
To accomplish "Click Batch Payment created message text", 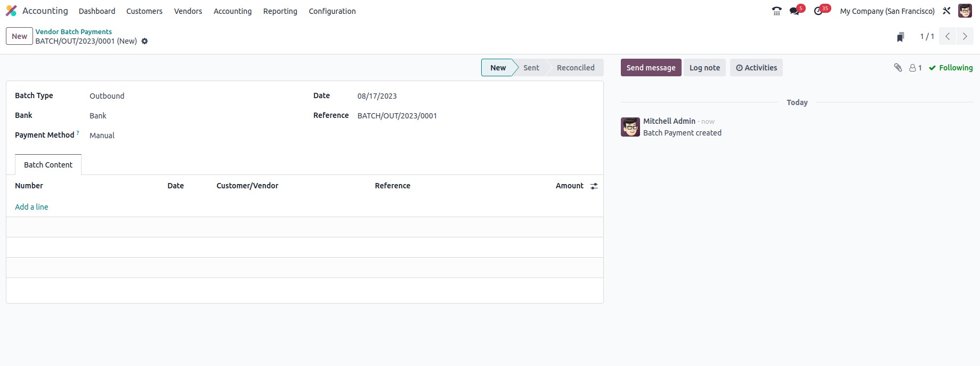I will coord(682,133).
